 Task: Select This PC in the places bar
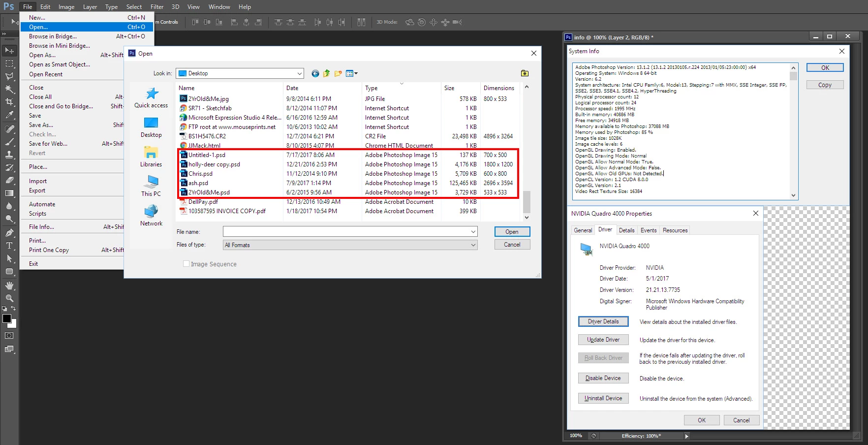click(151, 187)
